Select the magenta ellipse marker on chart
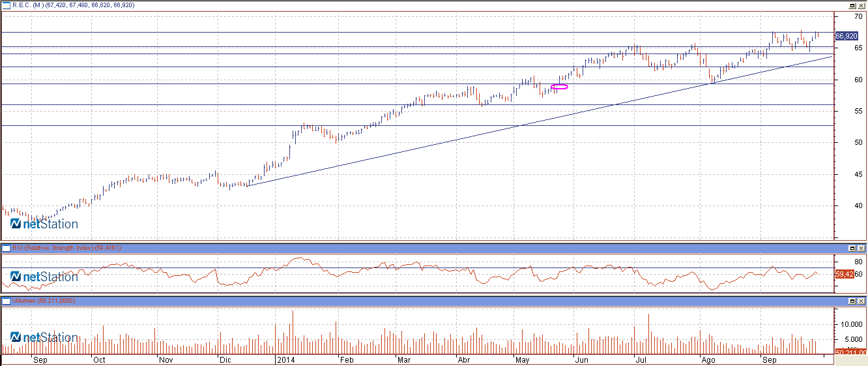 (560, 87)
